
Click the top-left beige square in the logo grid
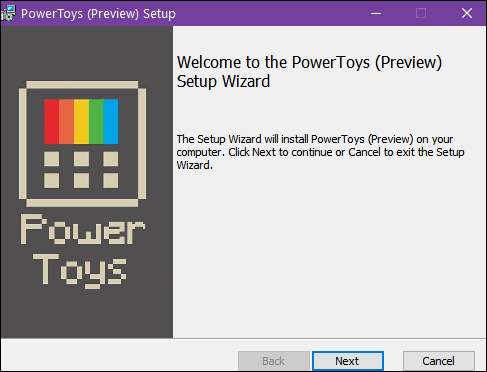(52, 159)
